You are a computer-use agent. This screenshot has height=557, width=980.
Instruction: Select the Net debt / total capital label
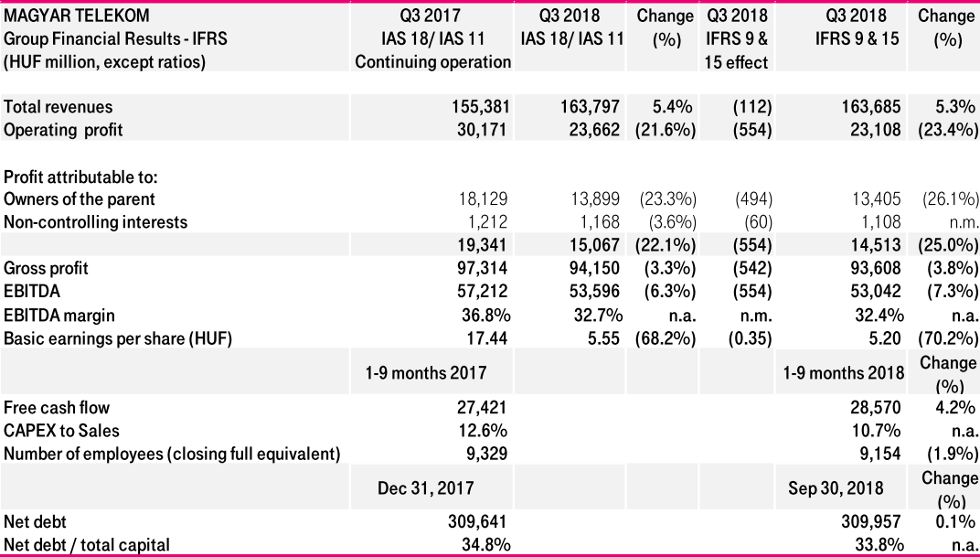[x=87, y=545]
